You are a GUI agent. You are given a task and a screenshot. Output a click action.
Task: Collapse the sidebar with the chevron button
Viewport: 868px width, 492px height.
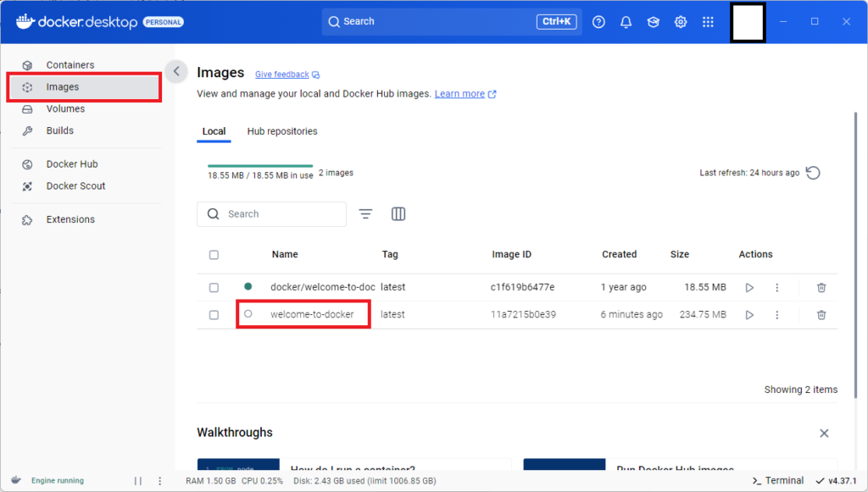coord(176,71)
